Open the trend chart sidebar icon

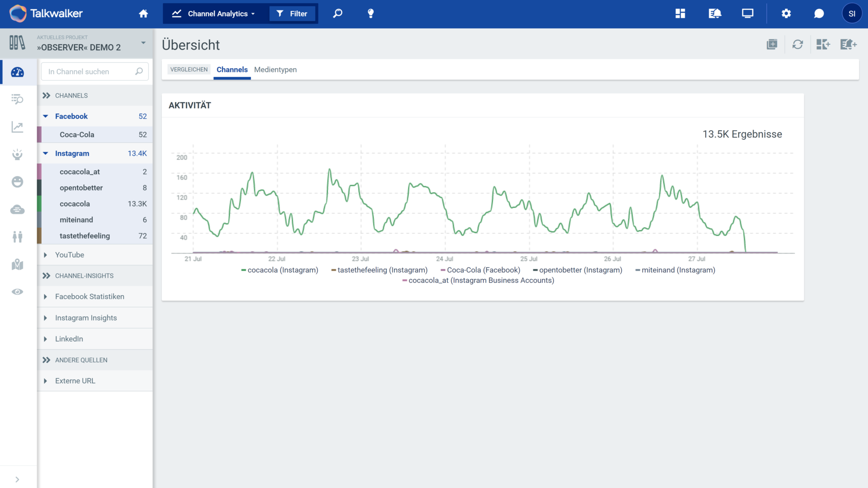tap(17, 127)
